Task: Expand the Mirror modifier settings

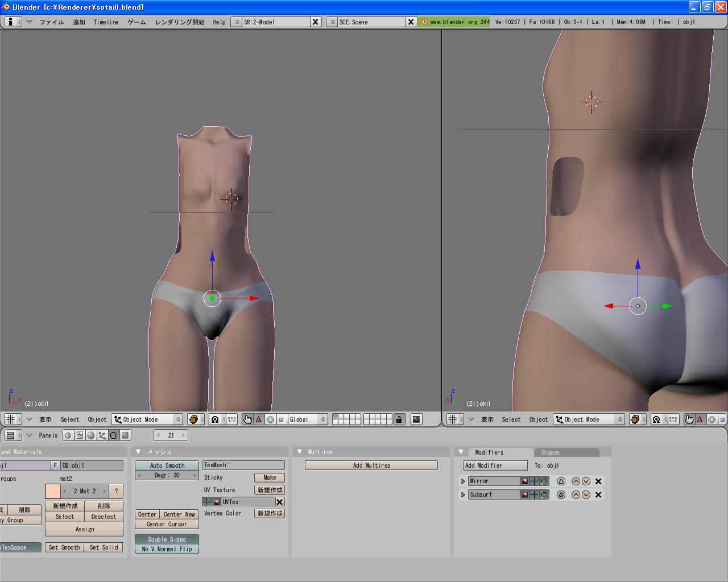Action: point(463,481)
